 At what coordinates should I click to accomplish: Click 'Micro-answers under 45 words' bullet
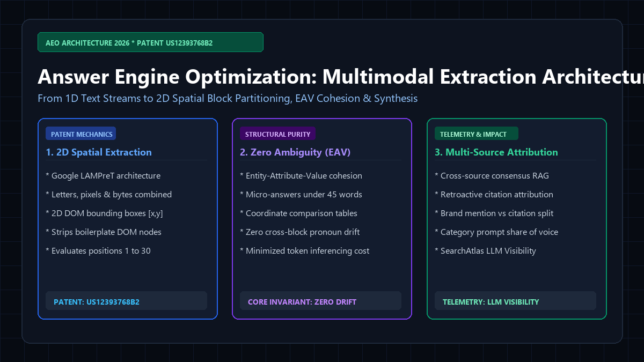[301, 195]
